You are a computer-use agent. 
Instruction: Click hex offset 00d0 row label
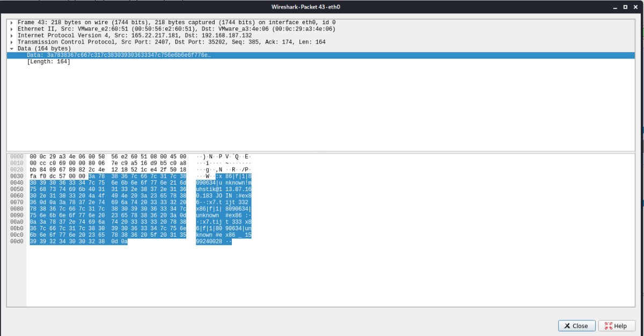17,242
